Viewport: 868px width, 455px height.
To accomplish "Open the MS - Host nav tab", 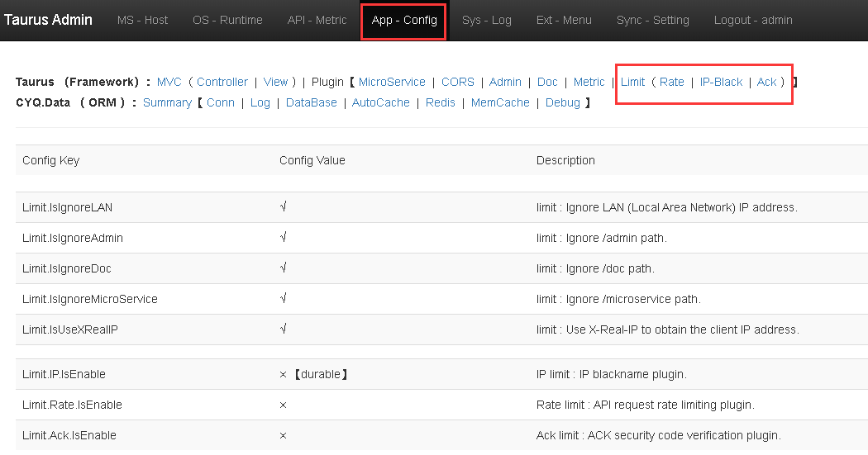I will click(x=142, y=20).
